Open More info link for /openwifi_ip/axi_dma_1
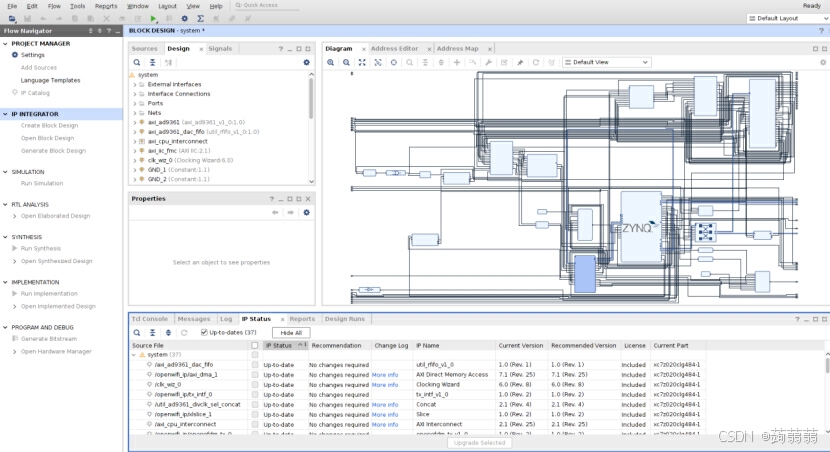 click(385, 375)
